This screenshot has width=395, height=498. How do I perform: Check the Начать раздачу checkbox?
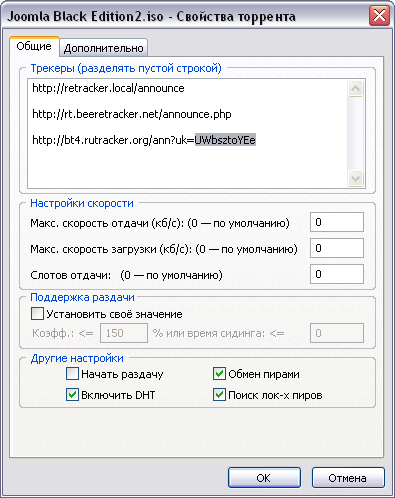[72, 374]
